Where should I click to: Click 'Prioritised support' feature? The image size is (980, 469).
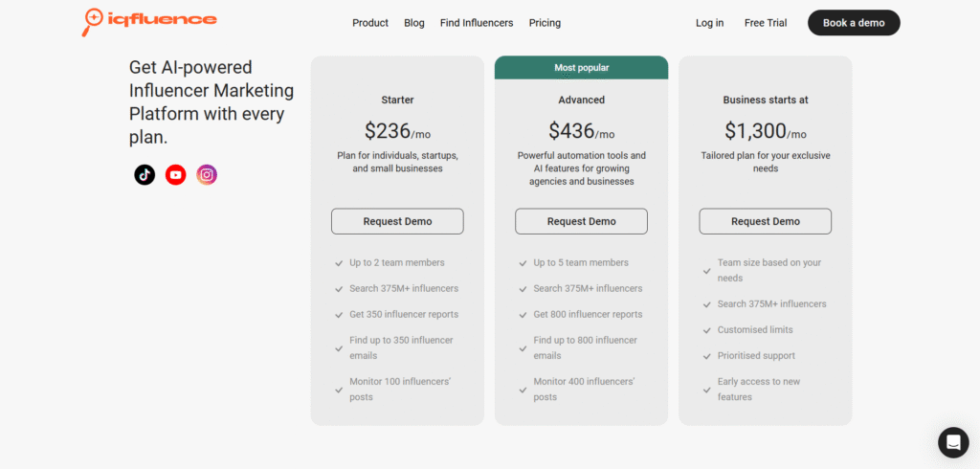click(x=756, y=356)
